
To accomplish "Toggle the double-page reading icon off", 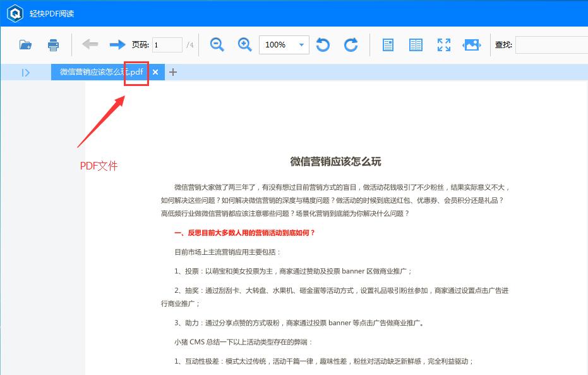I will point(416,45).
